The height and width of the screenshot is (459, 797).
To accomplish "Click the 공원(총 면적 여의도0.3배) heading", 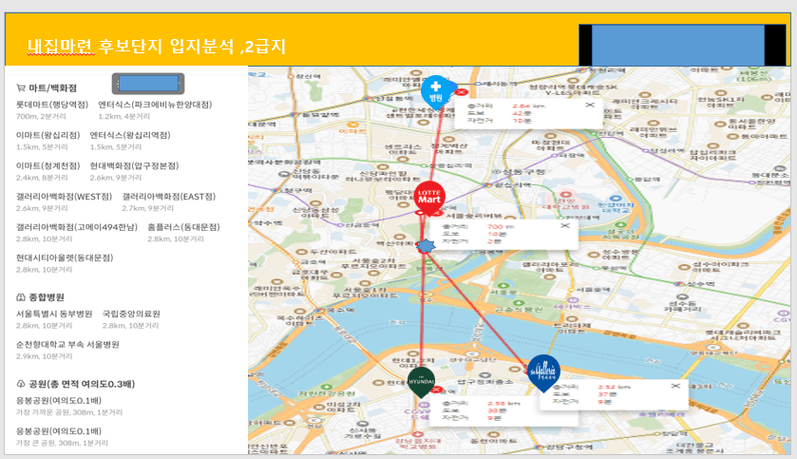I will point(82,384).
